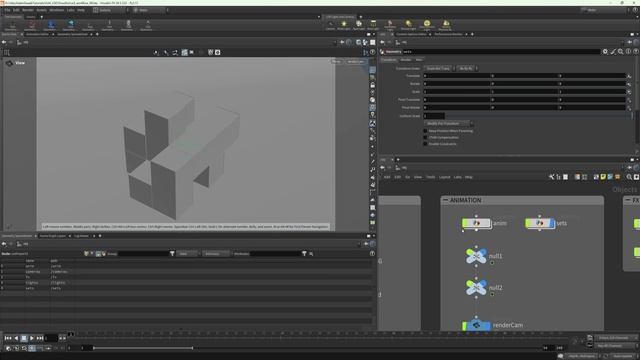Open network editor Add menu
Image resolution: width=640 pixels, height=360 pixels.
click(x=387, y=177)
